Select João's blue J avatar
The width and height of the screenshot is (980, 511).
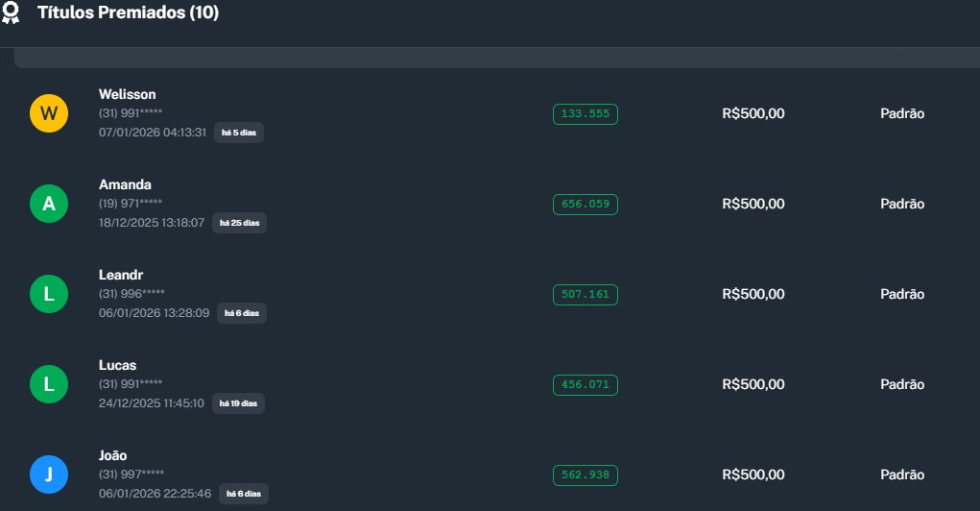point(49,474)
